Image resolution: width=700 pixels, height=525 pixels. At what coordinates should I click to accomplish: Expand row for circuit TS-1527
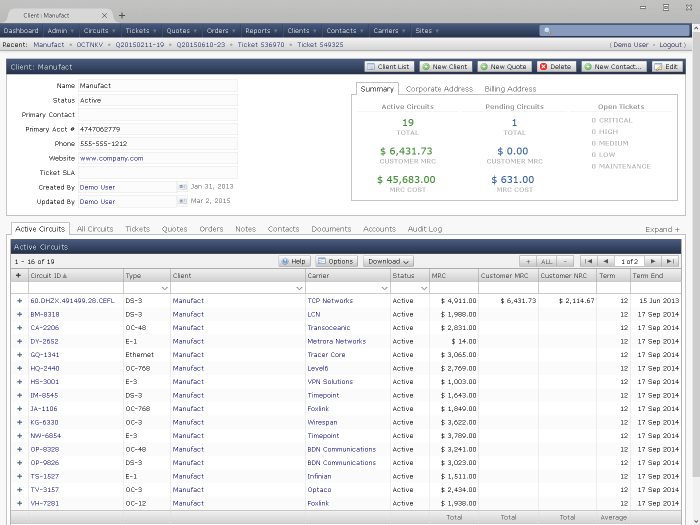[x=18, y=476]
